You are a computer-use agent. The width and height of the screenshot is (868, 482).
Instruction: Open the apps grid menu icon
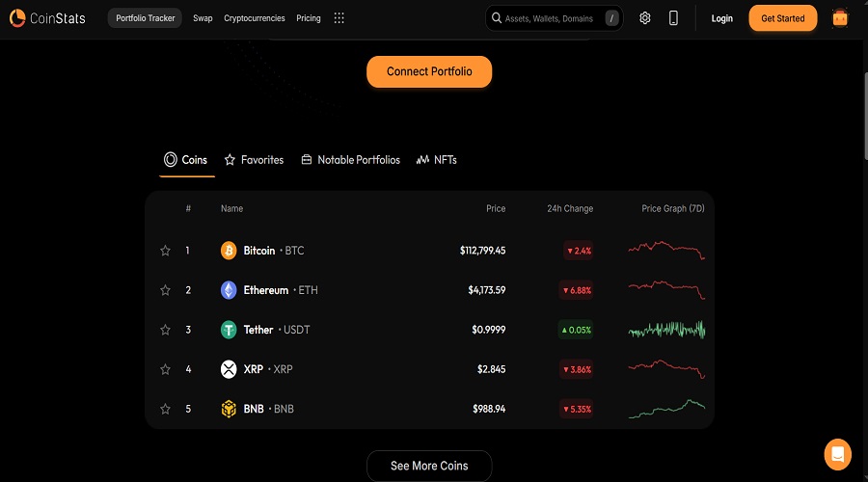(339, 18)
